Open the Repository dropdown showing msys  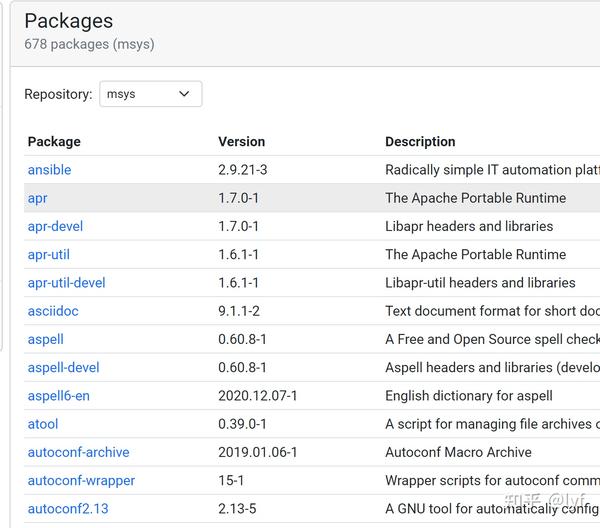point(151,94)
